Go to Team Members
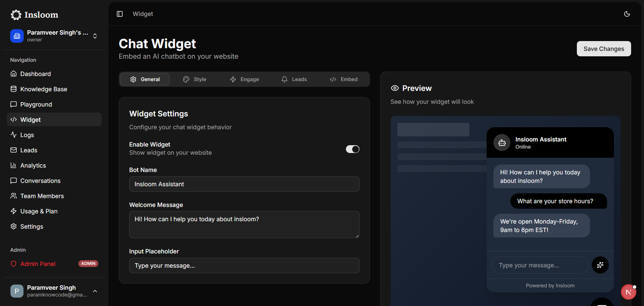Screen dimensions: 644x306 [54, 196]
